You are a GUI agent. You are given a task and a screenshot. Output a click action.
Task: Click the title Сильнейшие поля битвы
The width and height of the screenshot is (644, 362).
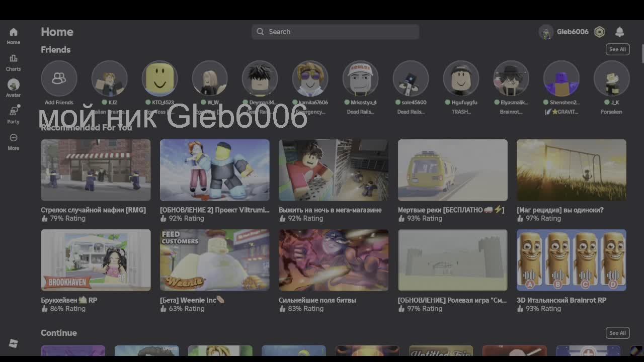tap(317, 300)
